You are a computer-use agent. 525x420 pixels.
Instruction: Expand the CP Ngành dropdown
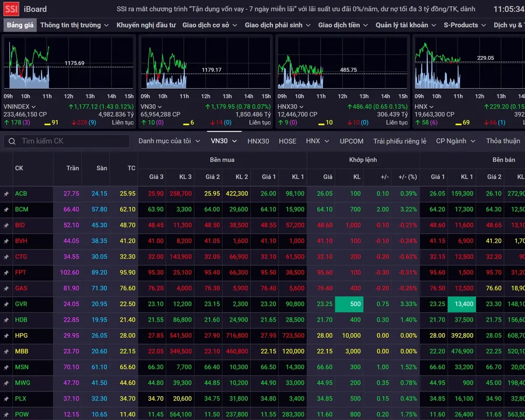tap(456, 141)
